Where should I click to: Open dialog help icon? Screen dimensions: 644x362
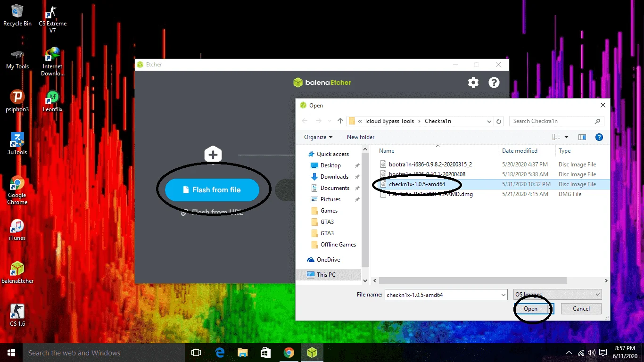click(599, 137)
